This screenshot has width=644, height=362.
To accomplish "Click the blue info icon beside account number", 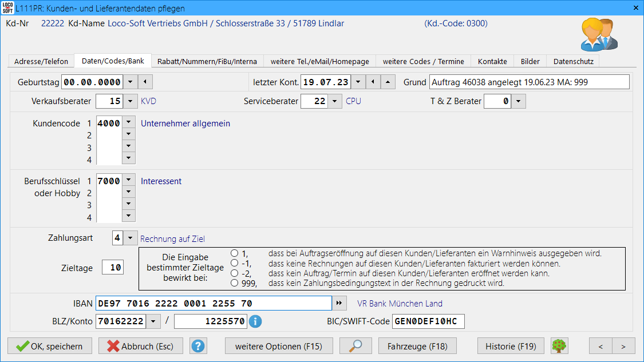I will click(x=255, y=321).
